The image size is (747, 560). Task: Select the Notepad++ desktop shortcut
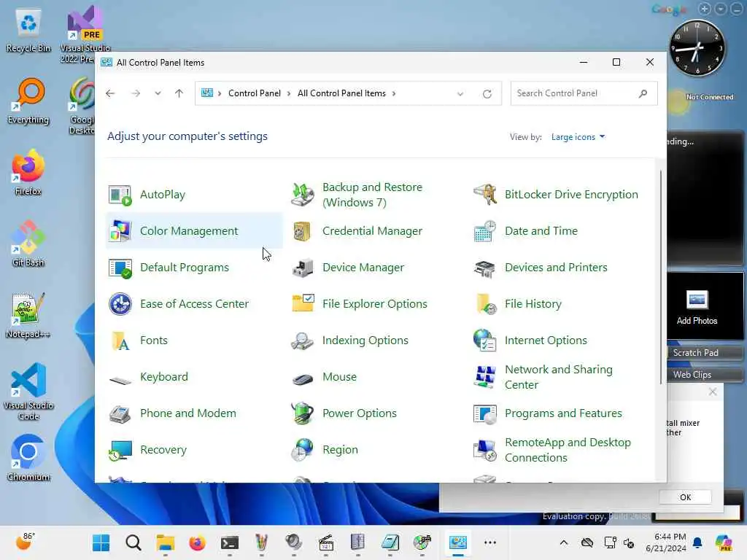tap(28, 316)
